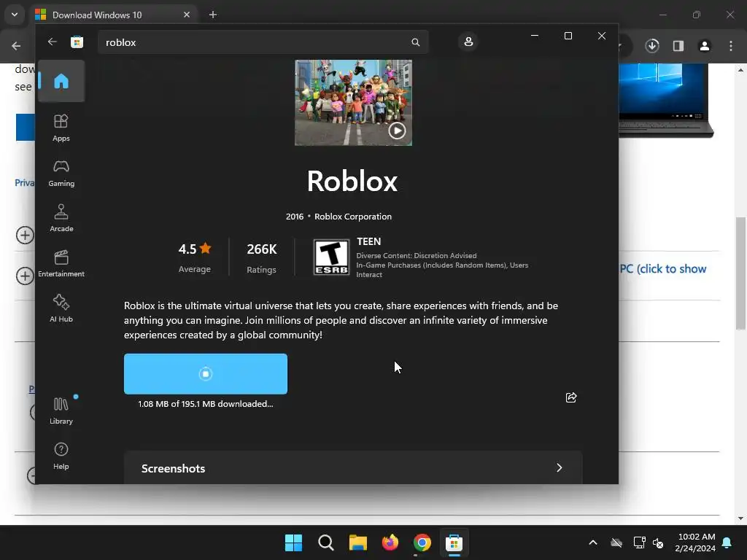Click the Chrome back arrow

pyautogui.click(x=16, y=46)
